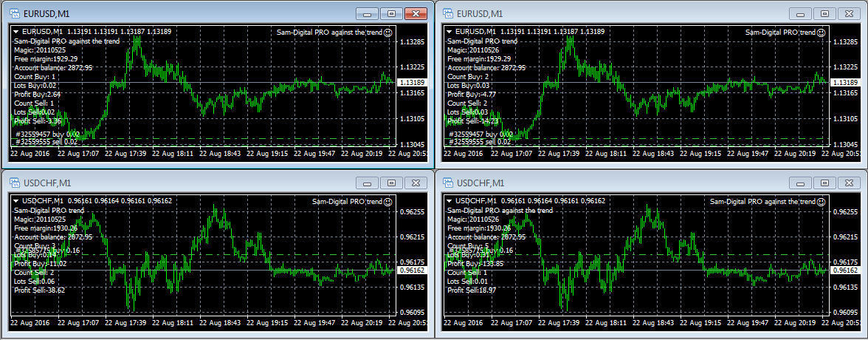Click the 0.96162 current price label in the USDCHF Magic 20110526 chart

(x=844, y=271)
